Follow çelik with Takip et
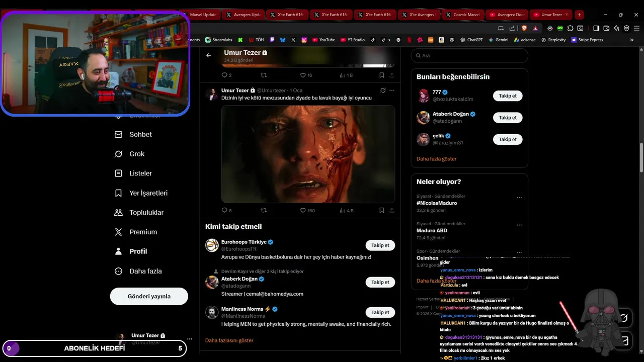This screenshot has width=644, height=362. click(508, 139)
